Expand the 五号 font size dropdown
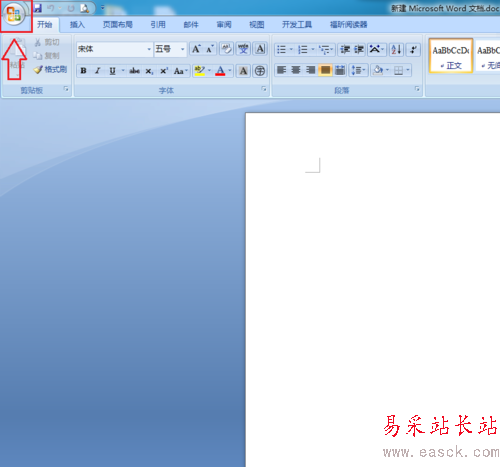 182,49
